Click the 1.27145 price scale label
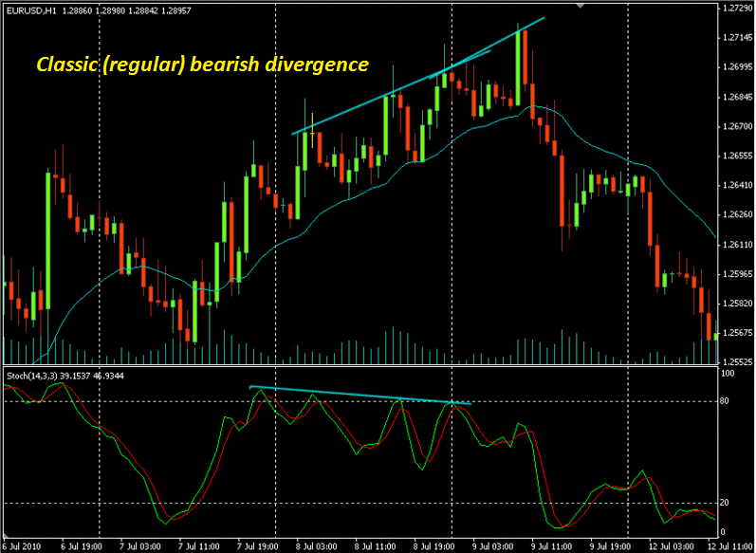756x553 pixels. (737, 38)
